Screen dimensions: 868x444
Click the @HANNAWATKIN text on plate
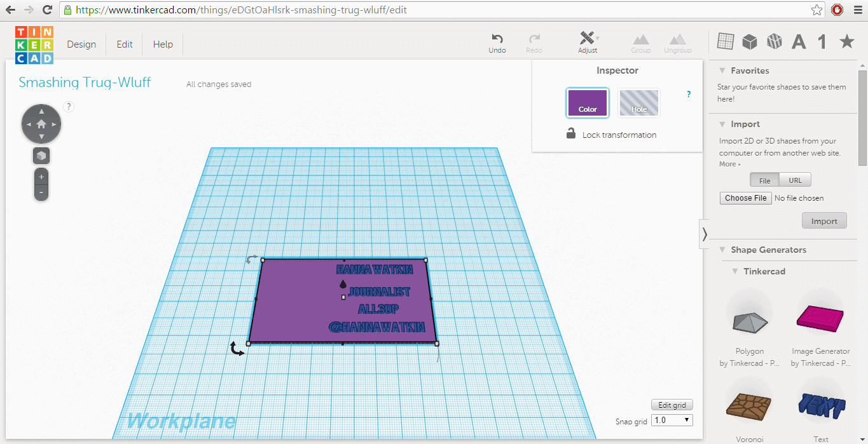376,327
